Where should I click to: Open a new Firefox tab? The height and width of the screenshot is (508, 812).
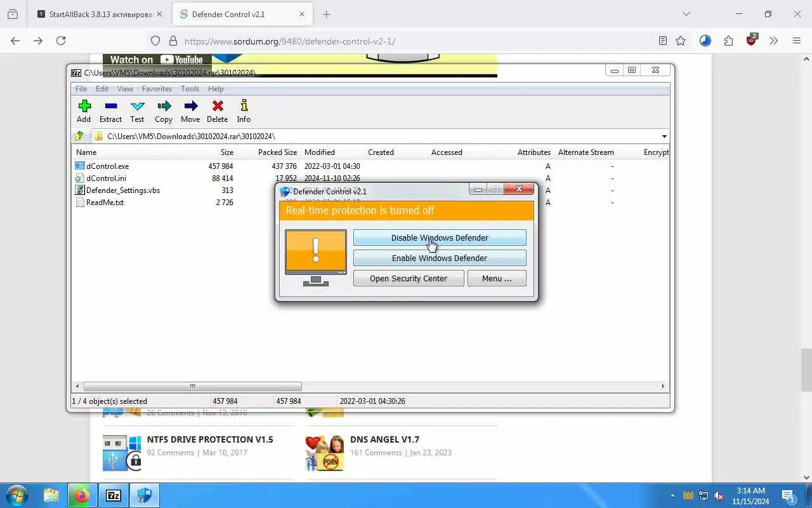pos(326,14)
